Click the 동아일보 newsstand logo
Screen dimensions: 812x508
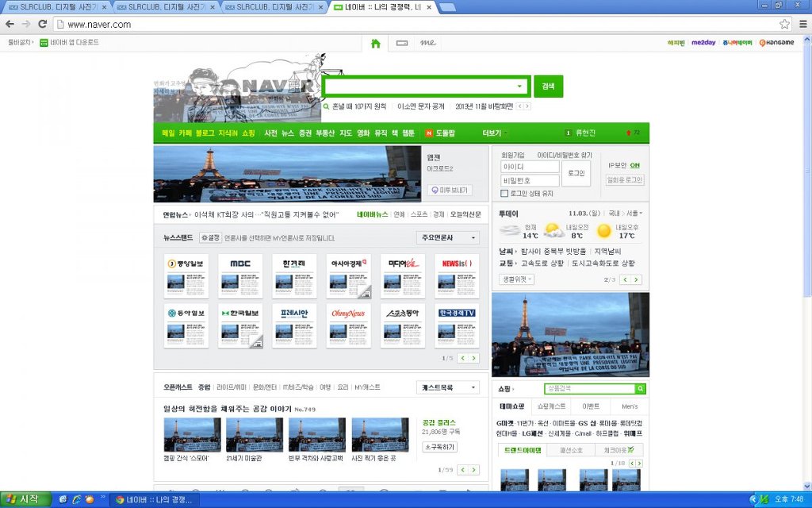(x=186, y=313)
